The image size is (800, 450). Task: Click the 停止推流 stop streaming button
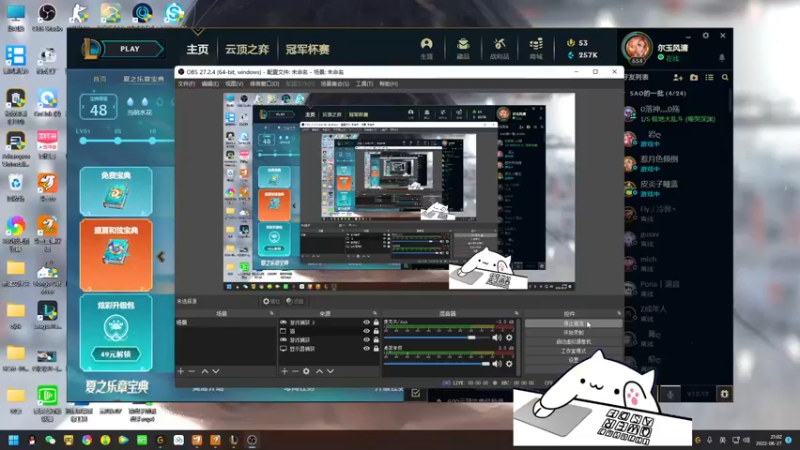click(x=573, y=323)
